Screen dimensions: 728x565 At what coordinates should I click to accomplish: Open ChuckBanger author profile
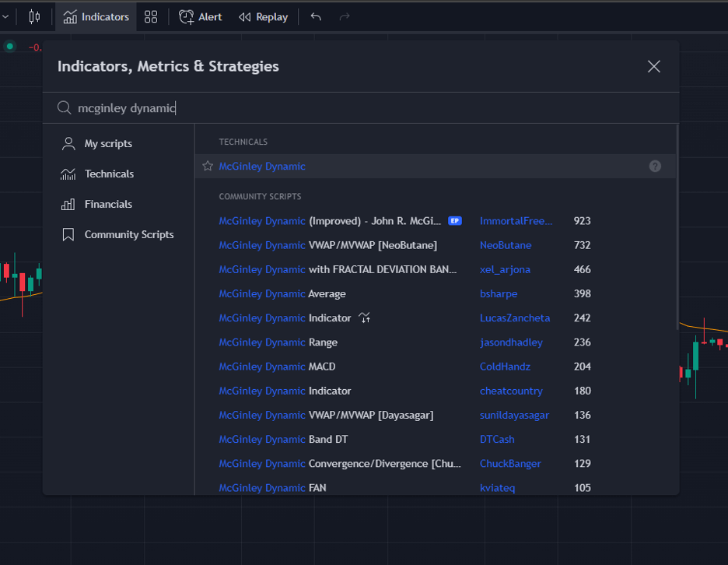(x=510, y=464)
